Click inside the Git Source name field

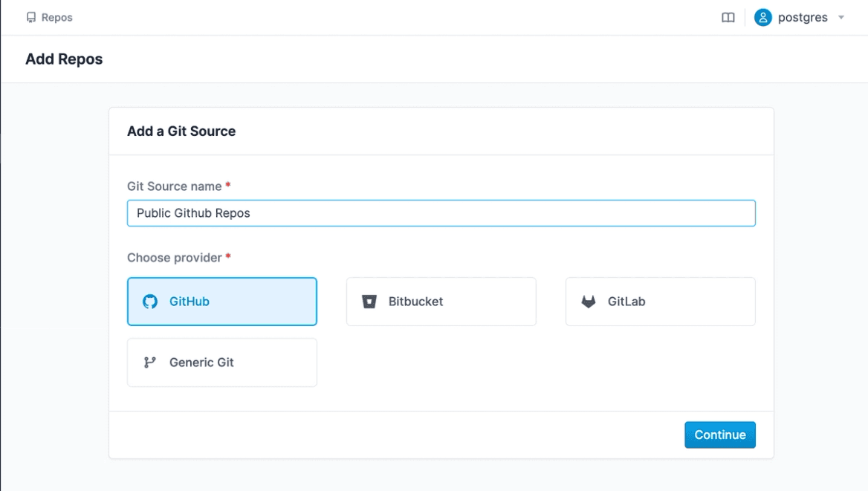[441, 213]
